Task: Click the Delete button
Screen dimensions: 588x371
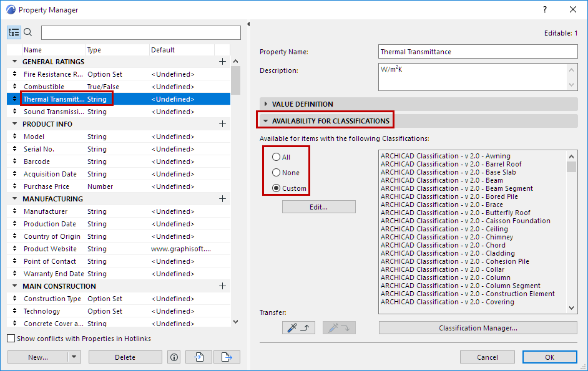Action: pos(125,357)
